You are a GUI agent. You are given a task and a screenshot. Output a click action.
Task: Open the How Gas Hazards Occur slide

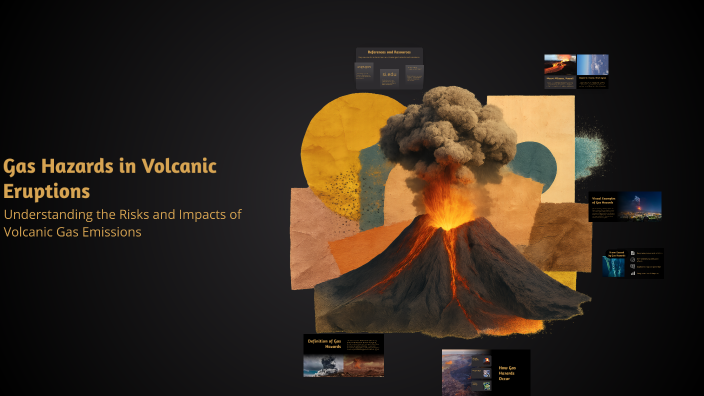486,373
